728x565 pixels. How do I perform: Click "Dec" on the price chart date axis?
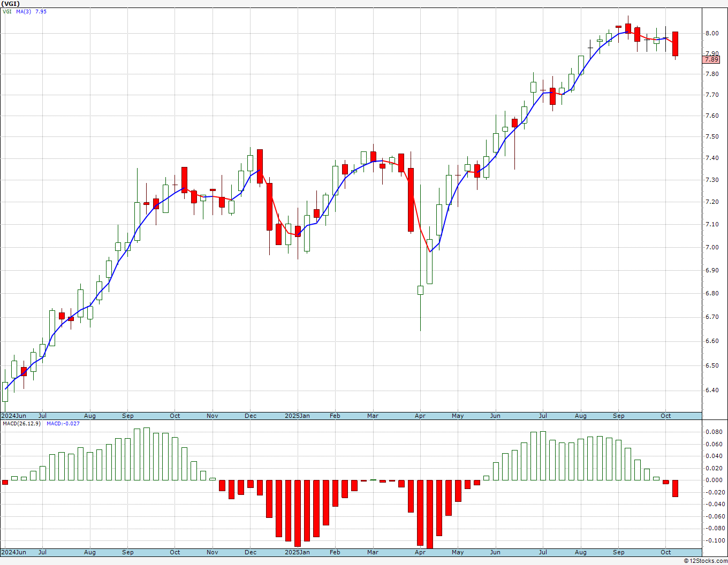[x=250, y=416]
